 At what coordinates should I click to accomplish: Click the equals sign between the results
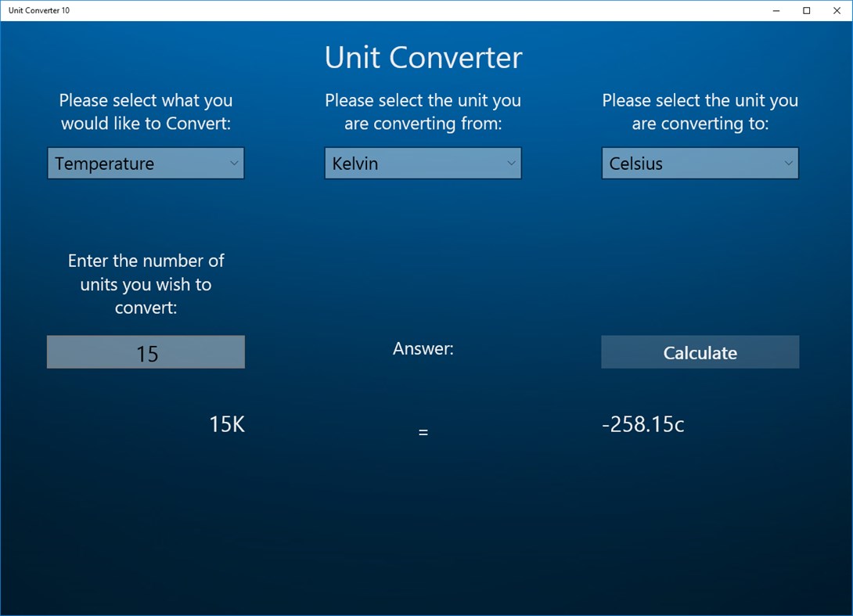[x=423, y=430]
